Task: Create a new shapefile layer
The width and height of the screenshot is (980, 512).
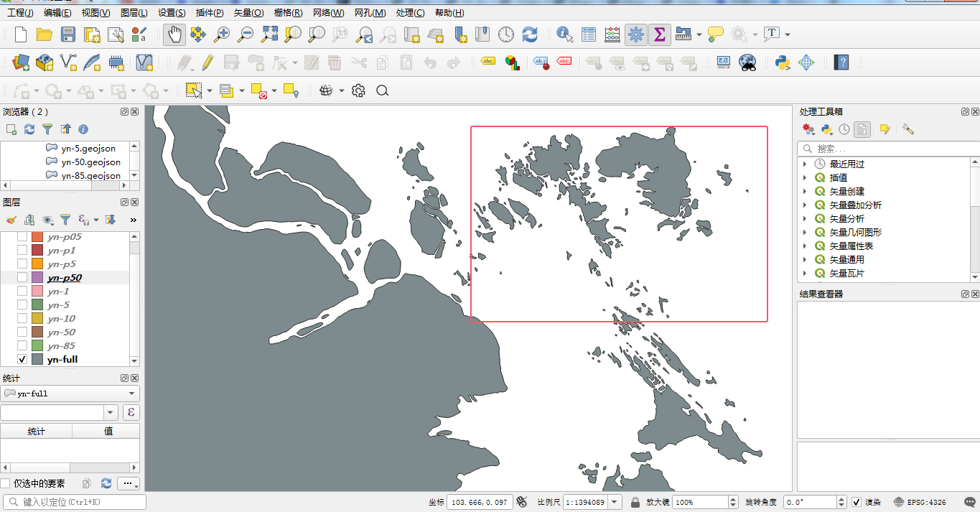Action: (x=68, y=62)
